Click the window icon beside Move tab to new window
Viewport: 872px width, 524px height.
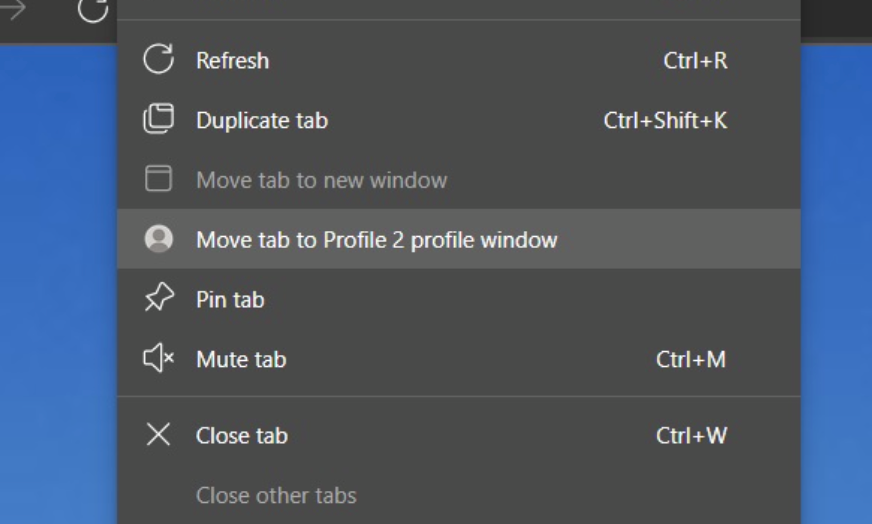tap(158, 179)
